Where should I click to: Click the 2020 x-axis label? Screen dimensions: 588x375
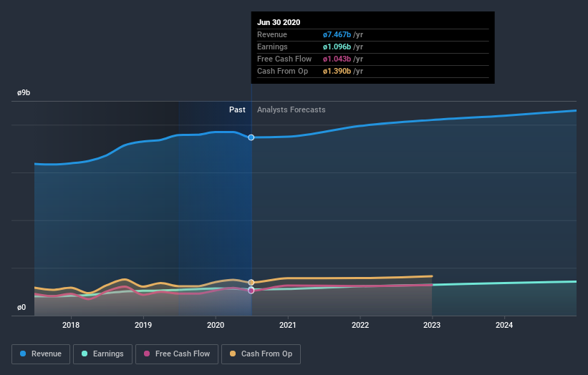coord(216,325)
